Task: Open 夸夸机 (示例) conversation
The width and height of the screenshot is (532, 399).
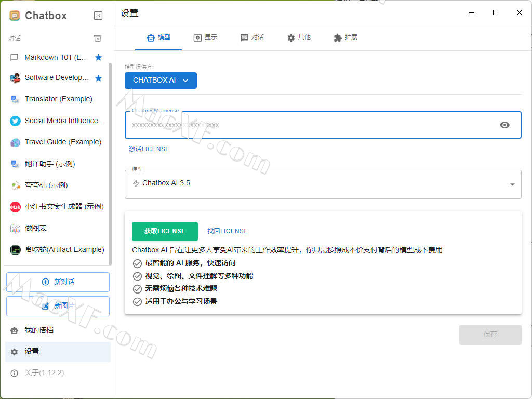Action: click(56, 185)
